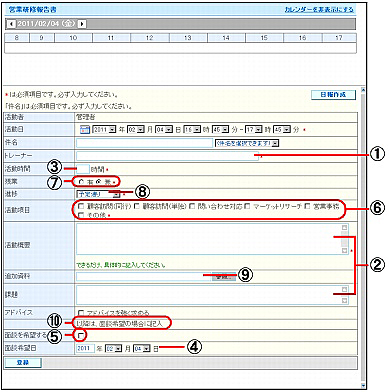Focus the 件名 text field
The image size is (389, 392).
[x=144, y=143]
